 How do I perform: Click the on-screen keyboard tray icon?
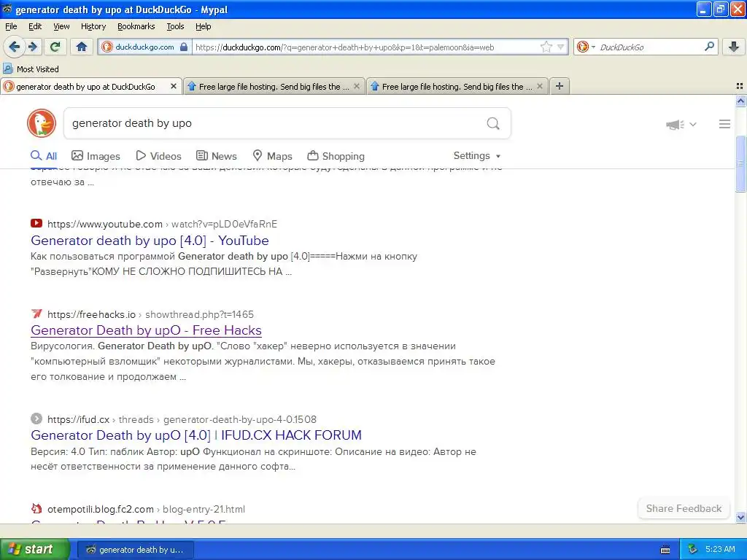[x=665, y=550]
